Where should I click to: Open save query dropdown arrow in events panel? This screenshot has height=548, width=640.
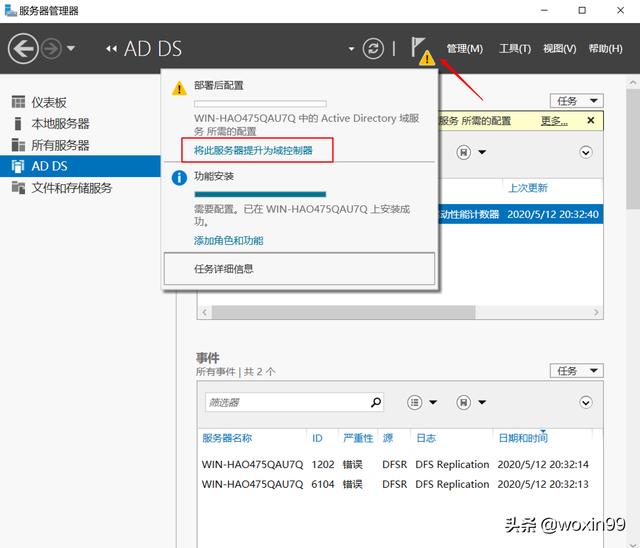click(x=482, y=402)
